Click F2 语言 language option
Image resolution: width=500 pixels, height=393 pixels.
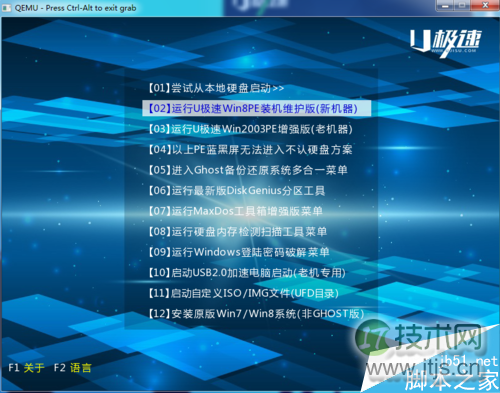point(72,368)
